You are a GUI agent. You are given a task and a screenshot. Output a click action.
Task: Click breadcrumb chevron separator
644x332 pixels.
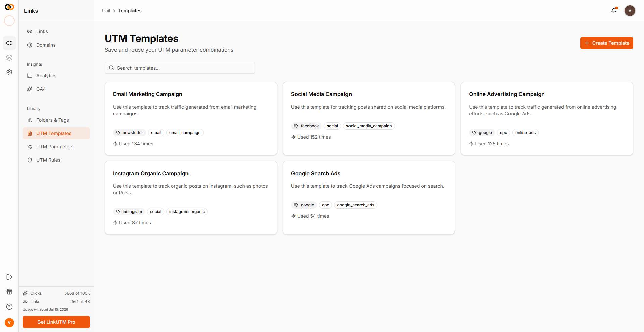[x=114, y=11]
